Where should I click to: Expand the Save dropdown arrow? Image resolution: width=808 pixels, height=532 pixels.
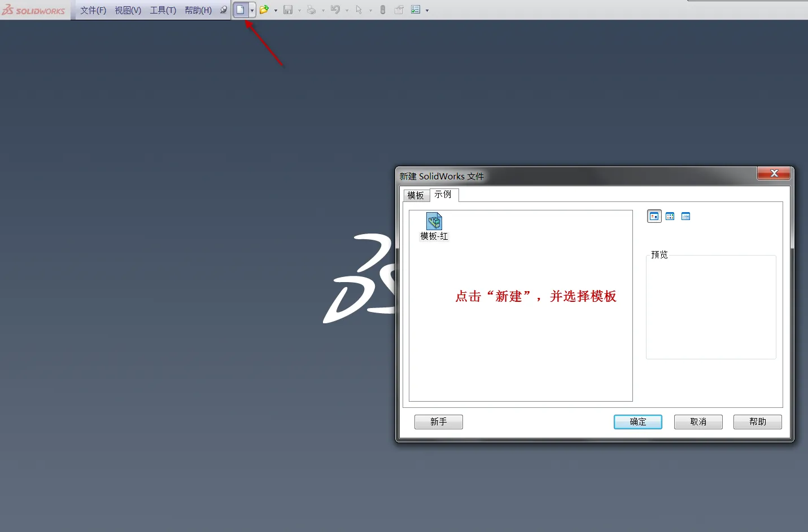pyautogui.click(x=299, y=10)
